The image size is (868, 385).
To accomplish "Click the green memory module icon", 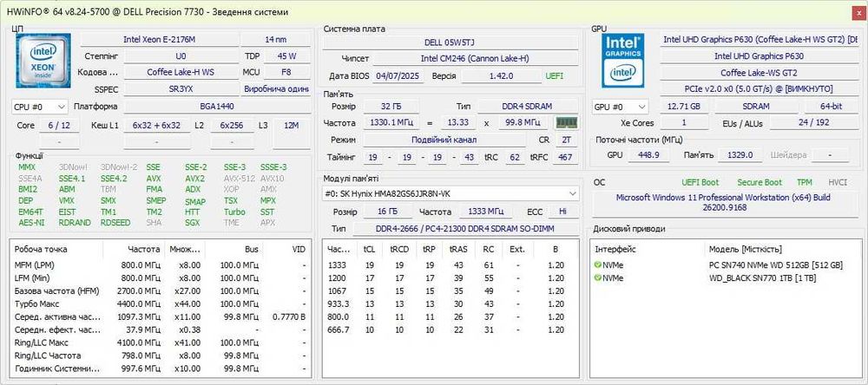I will (566, 123).
